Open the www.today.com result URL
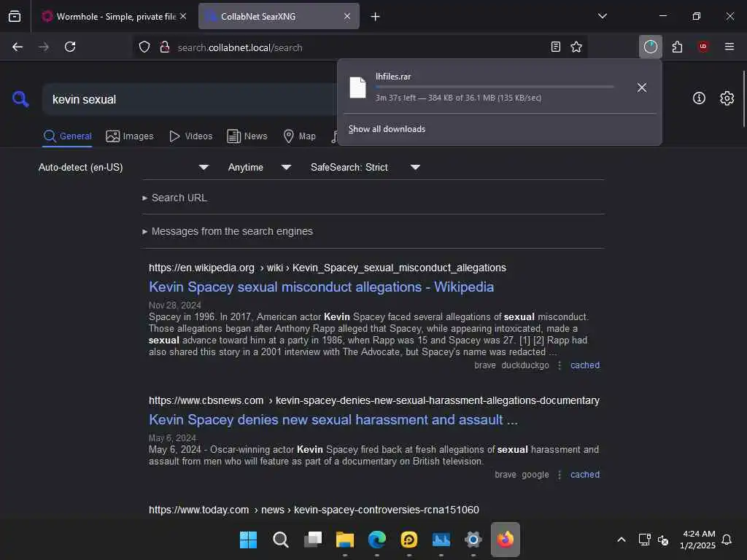The image size is (747, 560). point(314,510)
